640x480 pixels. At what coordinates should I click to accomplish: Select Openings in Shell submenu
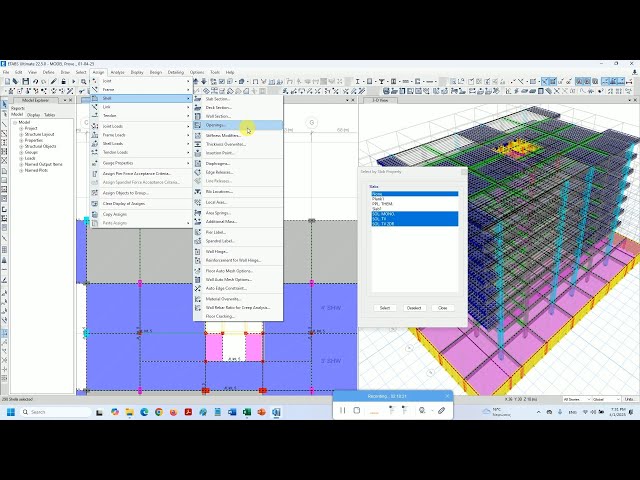point(238,125)
